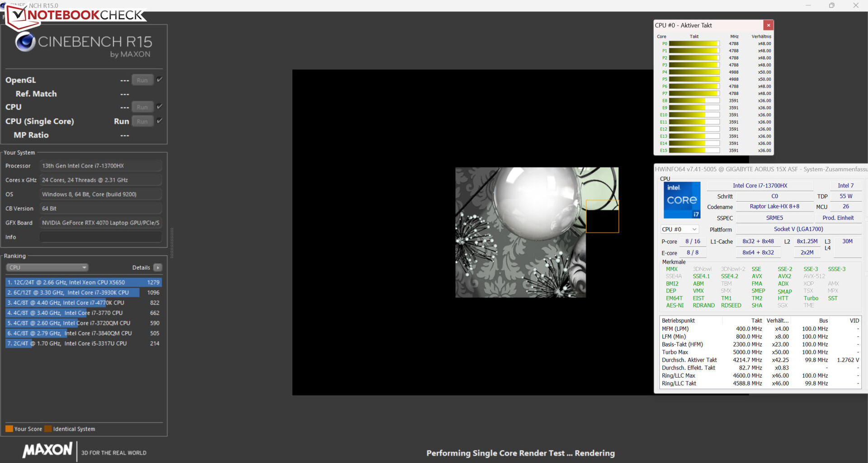
Task: Toggle the CPU test checkmark
Action: pos(160,107)
